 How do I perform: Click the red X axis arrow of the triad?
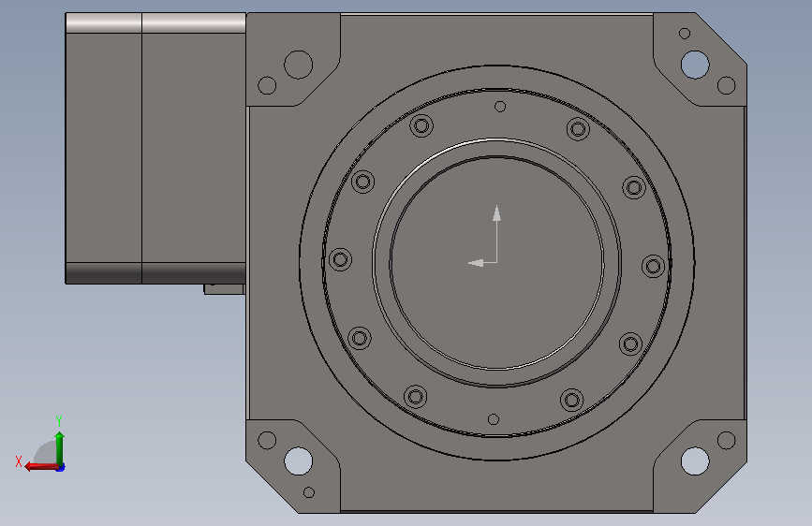coord(41,467)
